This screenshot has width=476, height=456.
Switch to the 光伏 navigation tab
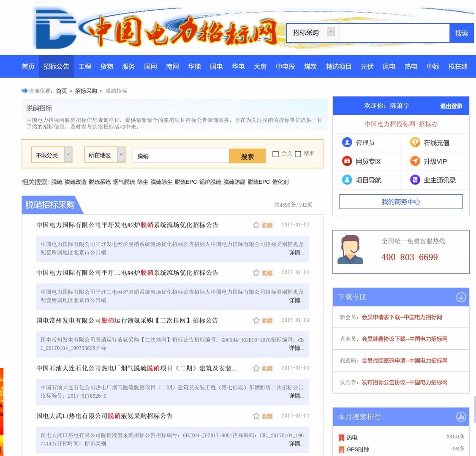pyautogui.click(x=367, y=66)
